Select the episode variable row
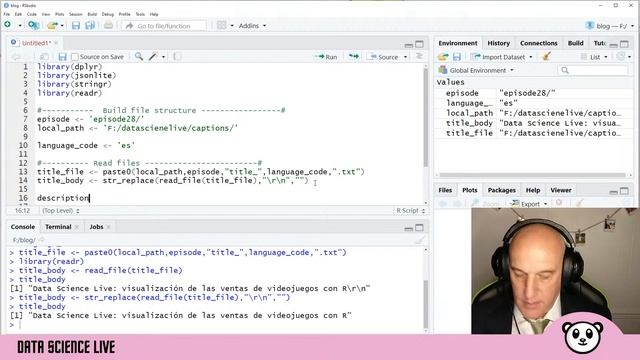 pos(533,93)
